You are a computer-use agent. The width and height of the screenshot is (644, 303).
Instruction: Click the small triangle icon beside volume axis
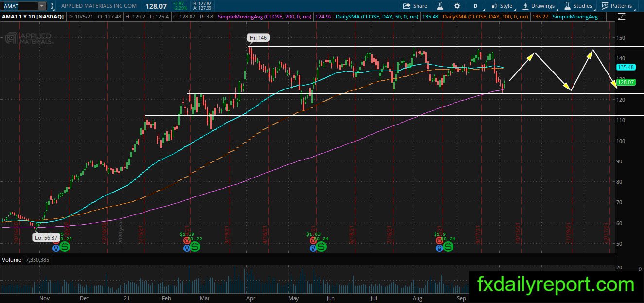coord(639,268)
